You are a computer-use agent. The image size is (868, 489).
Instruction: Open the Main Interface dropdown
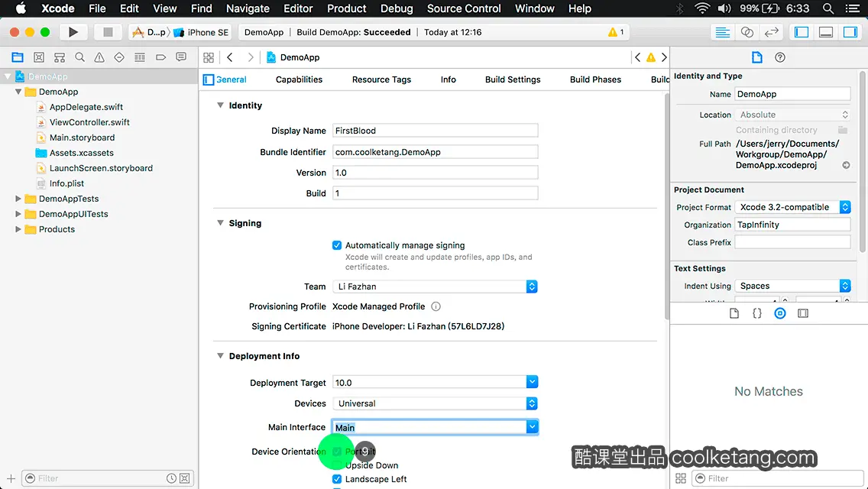(x=532, y=427)
